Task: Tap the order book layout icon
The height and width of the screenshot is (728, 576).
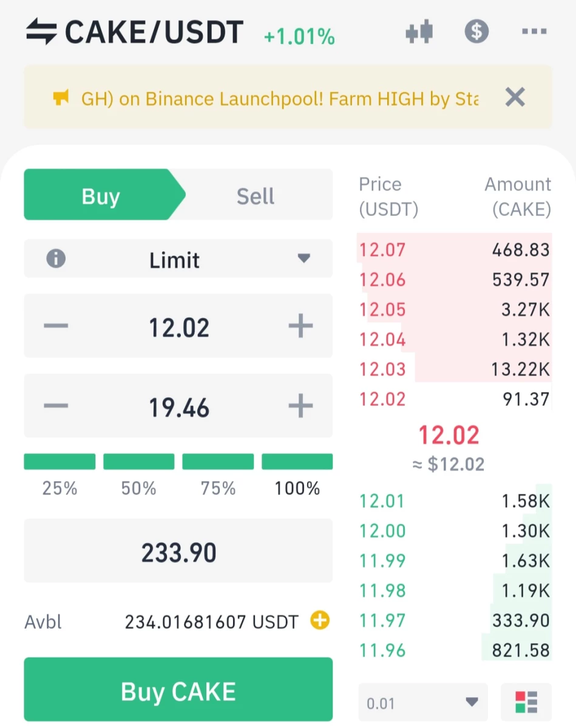Action: (526, 703)
